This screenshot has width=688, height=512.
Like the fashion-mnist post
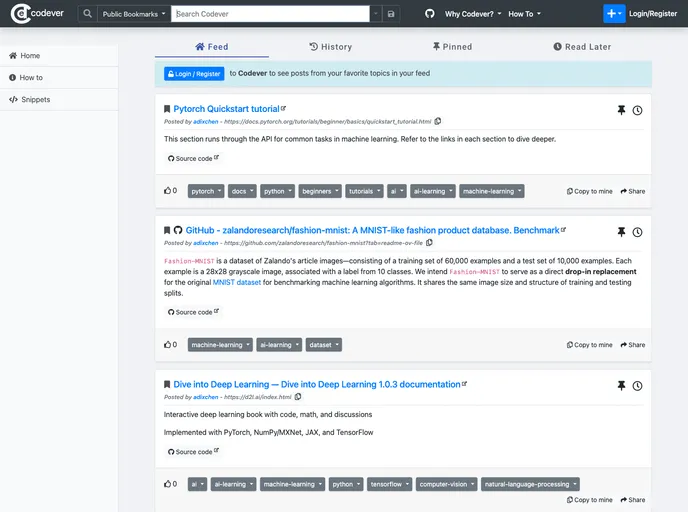click(x=170, y=344)
